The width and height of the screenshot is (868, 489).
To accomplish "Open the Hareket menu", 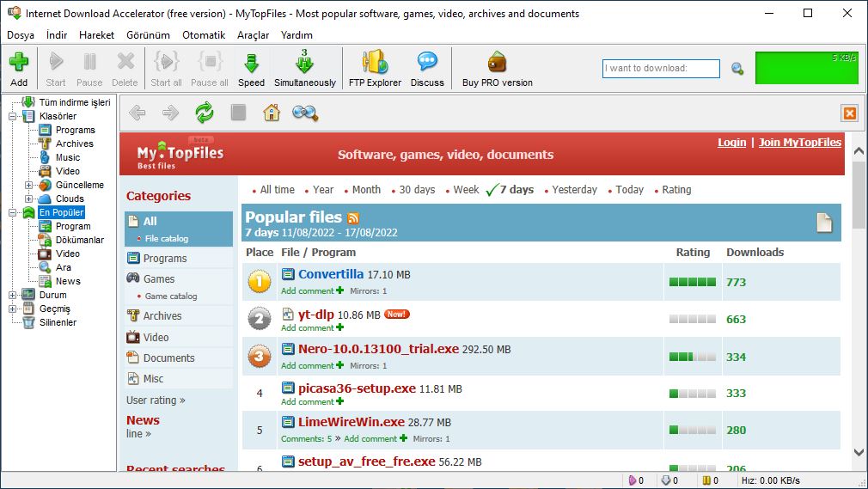I will (96, 35).
